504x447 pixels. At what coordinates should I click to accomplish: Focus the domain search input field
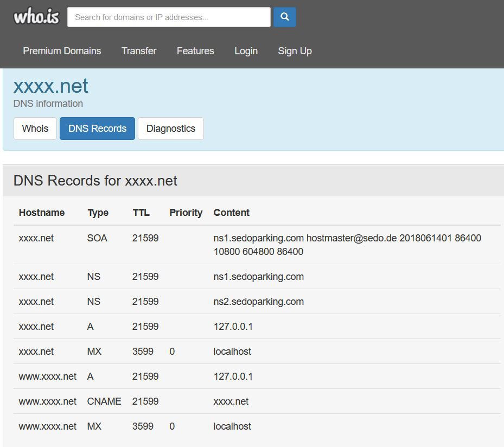[x=169, y=17]
